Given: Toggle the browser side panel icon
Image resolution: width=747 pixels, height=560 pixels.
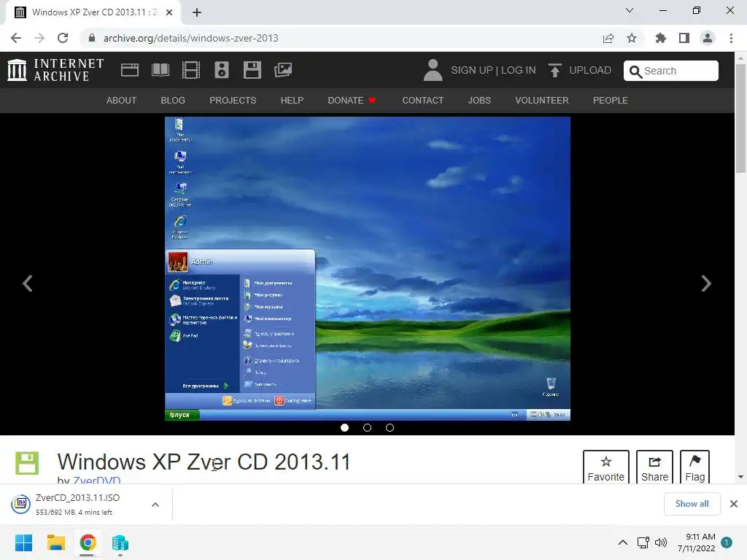Looking at the screenshot, I should pyautogui.click(x=684, y=38).
